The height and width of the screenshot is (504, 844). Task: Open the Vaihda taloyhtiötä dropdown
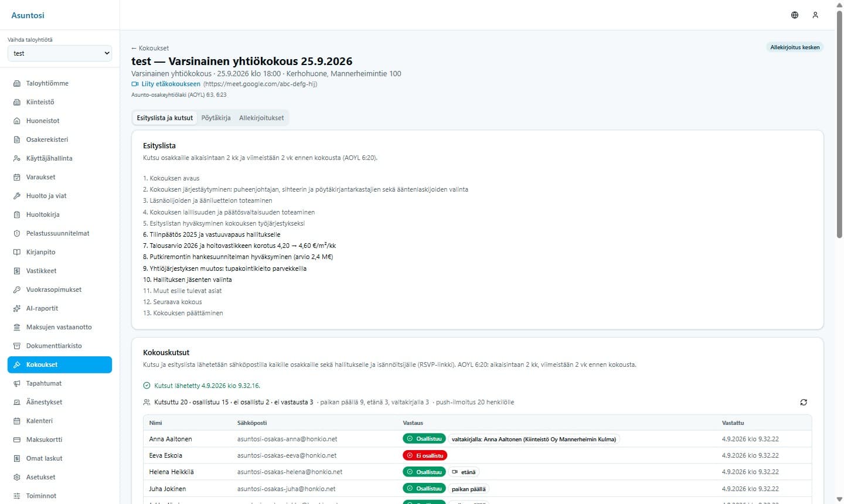click(60, 53)
